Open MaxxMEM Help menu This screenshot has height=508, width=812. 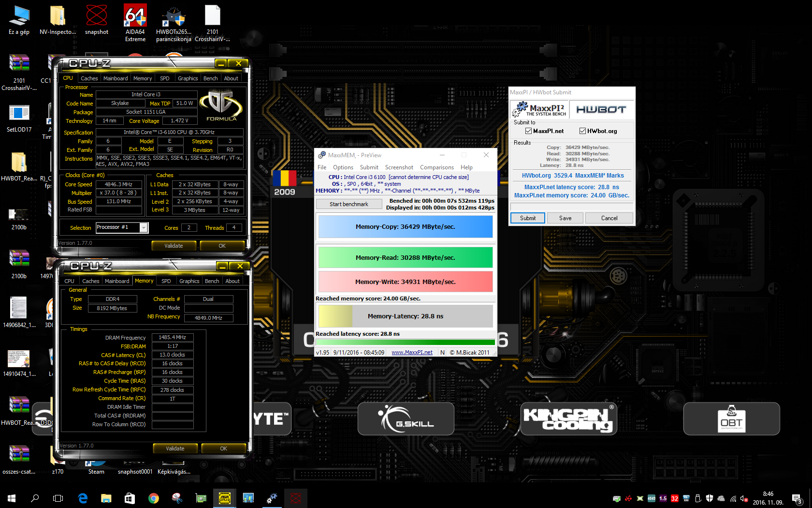point(466,167)
